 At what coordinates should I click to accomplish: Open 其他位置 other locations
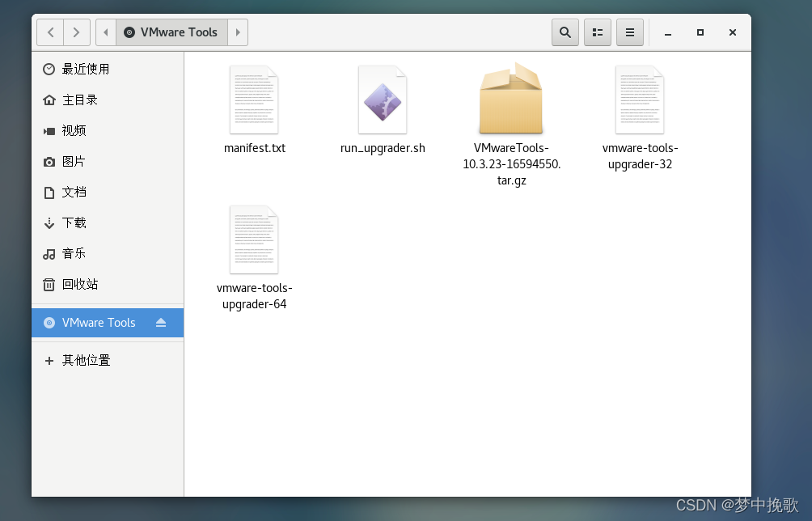point(108,361)
